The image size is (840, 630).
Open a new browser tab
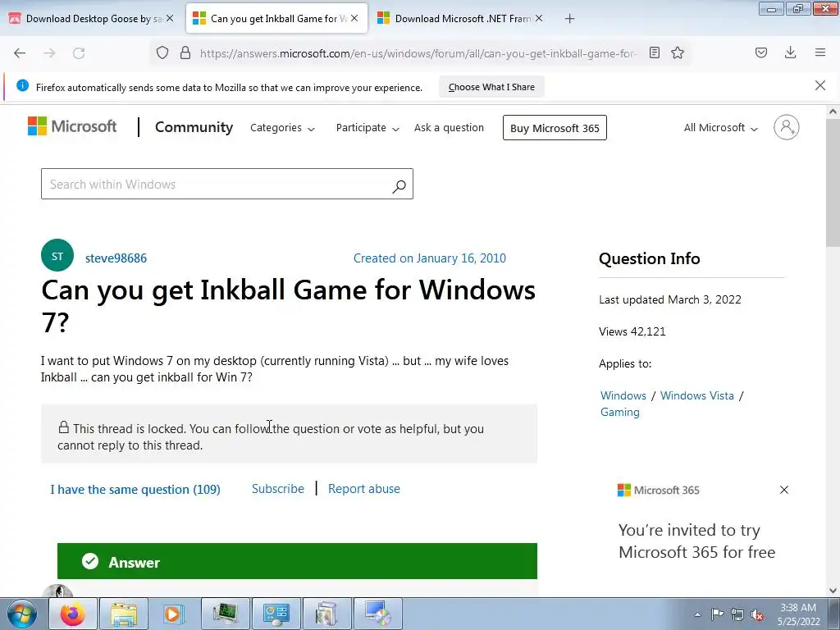[569, 19]
